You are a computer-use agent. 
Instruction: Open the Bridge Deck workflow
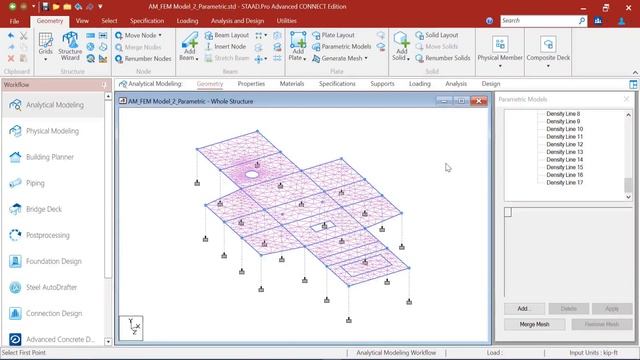coord(53,209)
